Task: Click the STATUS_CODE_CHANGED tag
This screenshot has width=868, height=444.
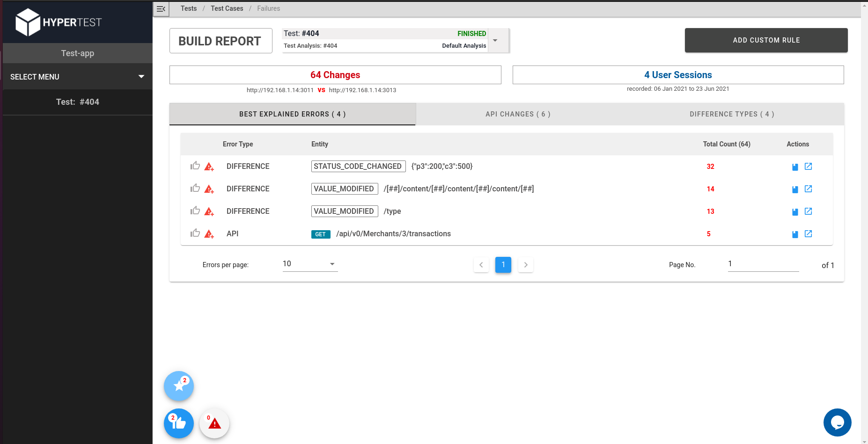Action: [359, 166]
